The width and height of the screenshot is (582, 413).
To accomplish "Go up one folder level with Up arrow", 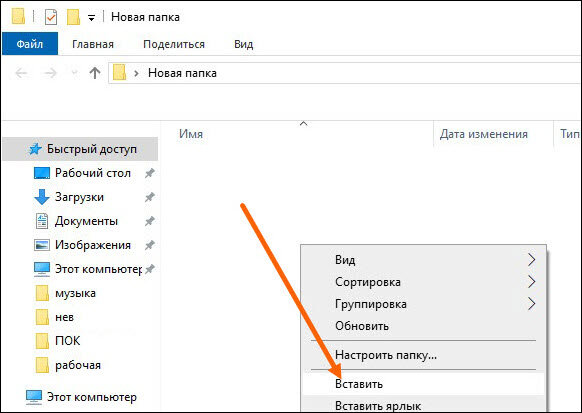I will click(95, 73).
